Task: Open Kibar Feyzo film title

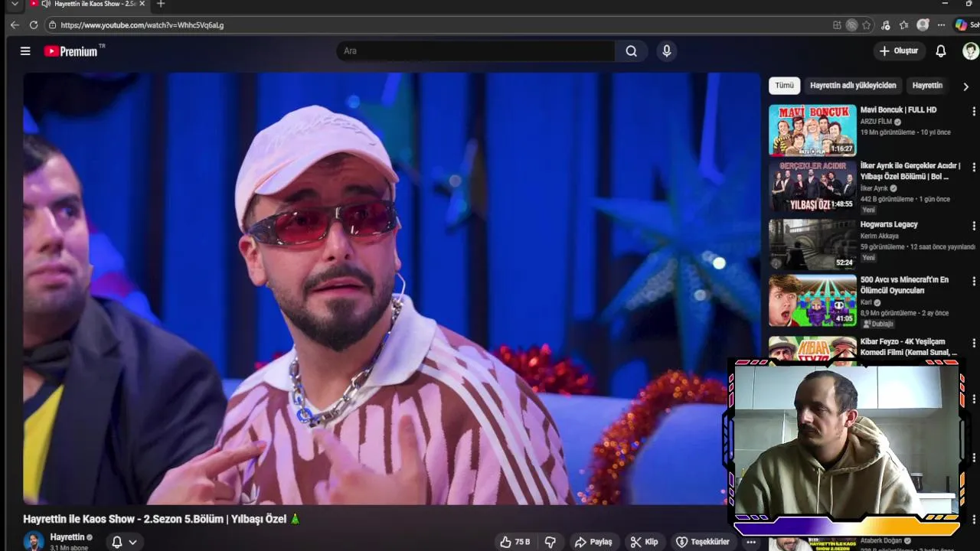Action: [909, 347]
